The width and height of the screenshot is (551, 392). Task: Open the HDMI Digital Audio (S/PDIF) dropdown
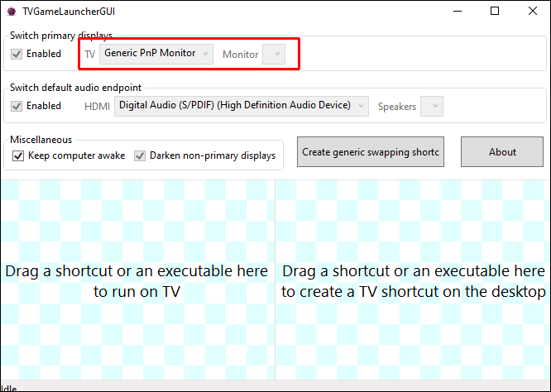242,106
